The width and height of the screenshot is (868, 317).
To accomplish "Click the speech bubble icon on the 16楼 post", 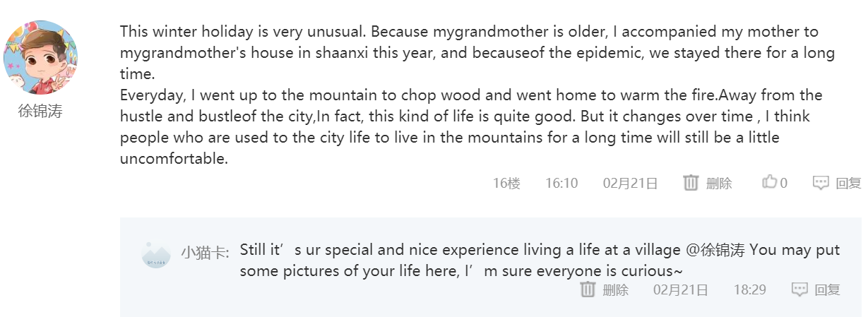I will click(821, 183).
